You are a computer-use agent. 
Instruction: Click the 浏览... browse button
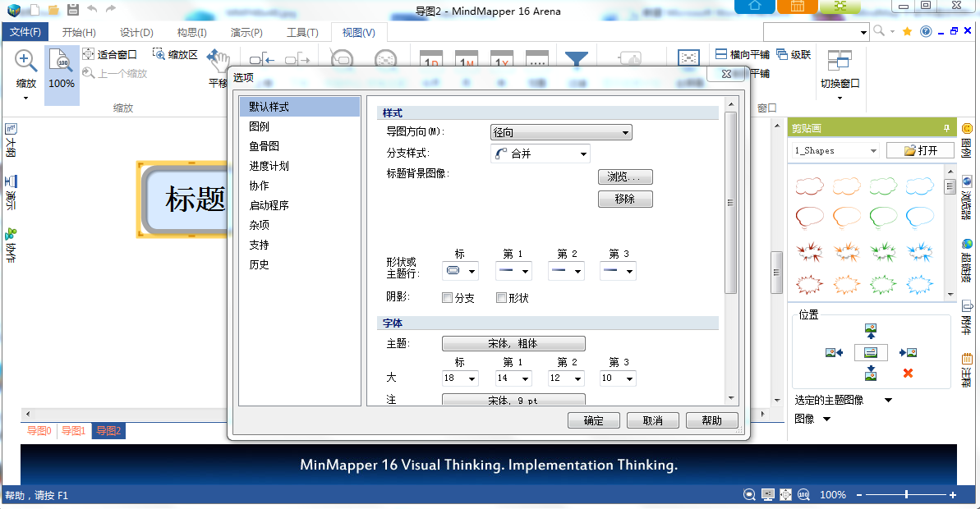625,177
